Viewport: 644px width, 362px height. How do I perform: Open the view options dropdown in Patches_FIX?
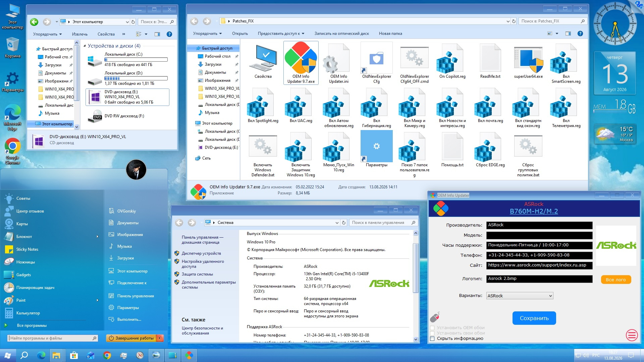point(557,34)
